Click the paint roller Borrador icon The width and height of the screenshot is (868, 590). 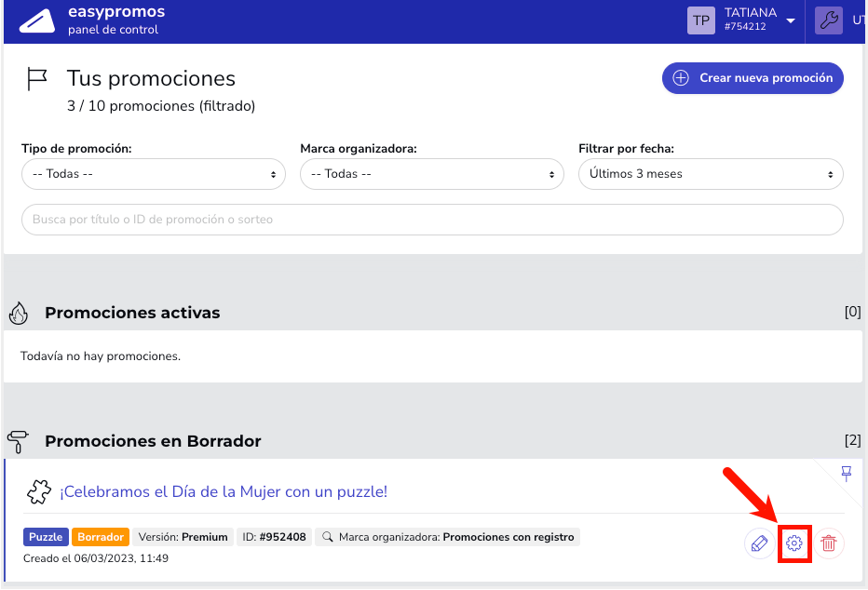click(18, 442)
